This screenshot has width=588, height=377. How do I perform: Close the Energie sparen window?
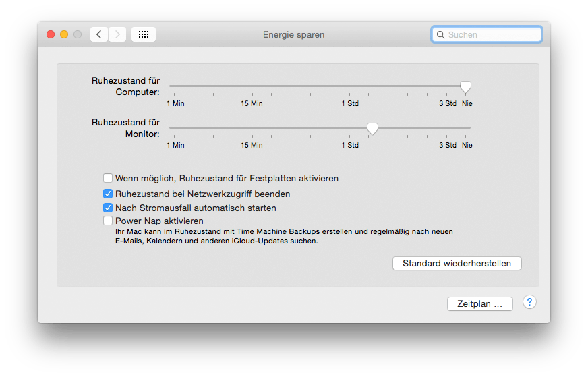[x=51, y=34]
